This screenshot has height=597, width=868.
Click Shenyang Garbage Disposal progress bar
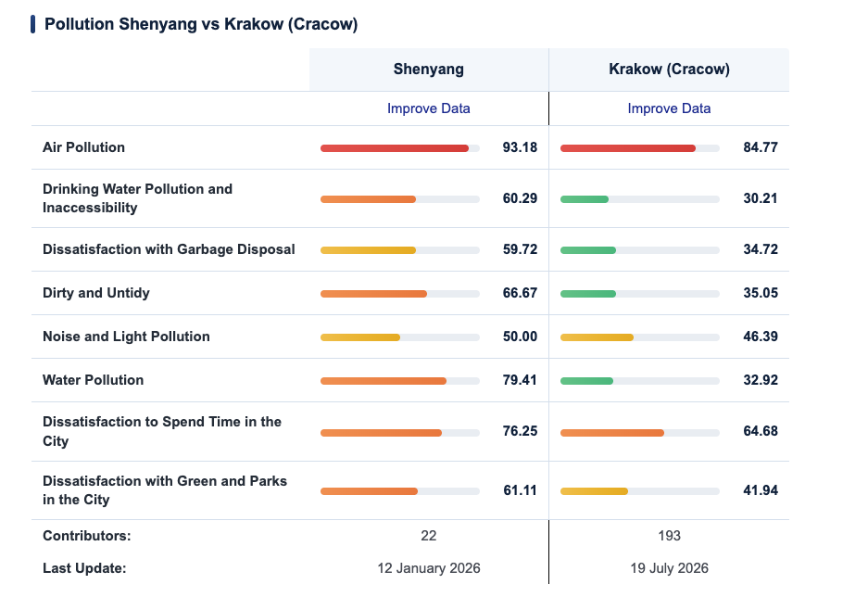click(x=399, y=250)
